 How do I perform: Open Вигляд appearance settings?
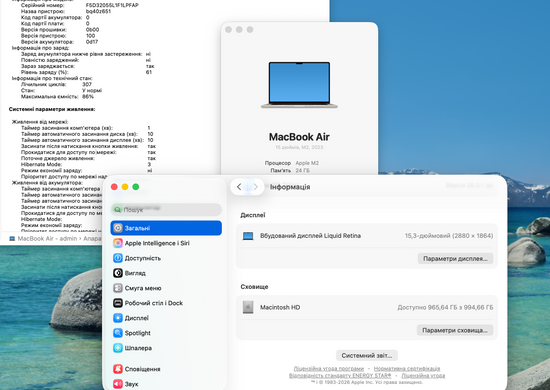(x=166, y=273)
